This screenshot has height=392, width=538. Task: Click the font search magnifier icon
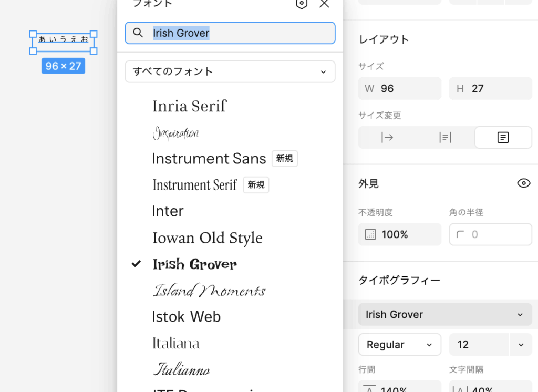click(x=138, y=33)
